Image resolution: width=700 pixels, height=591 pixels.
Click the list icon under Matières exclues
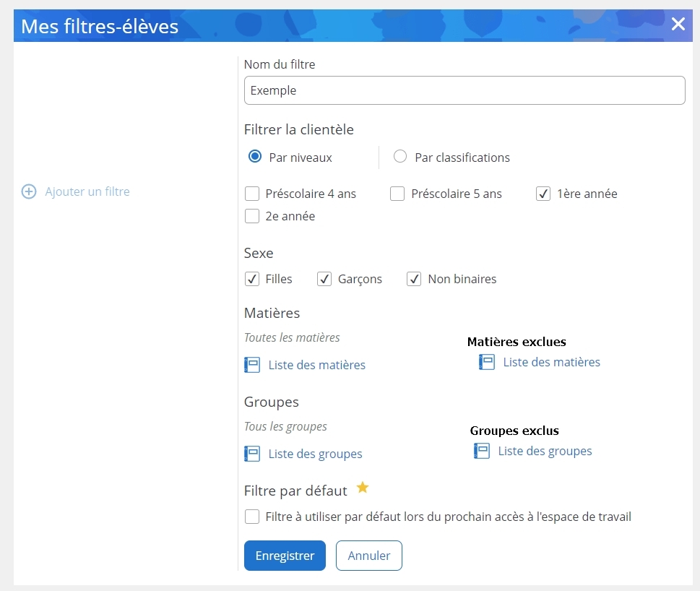coord(487,362)
